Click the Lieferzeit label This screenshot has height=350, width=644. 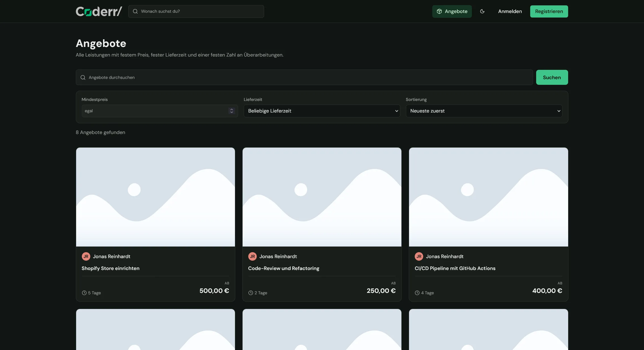coord(253,100)
